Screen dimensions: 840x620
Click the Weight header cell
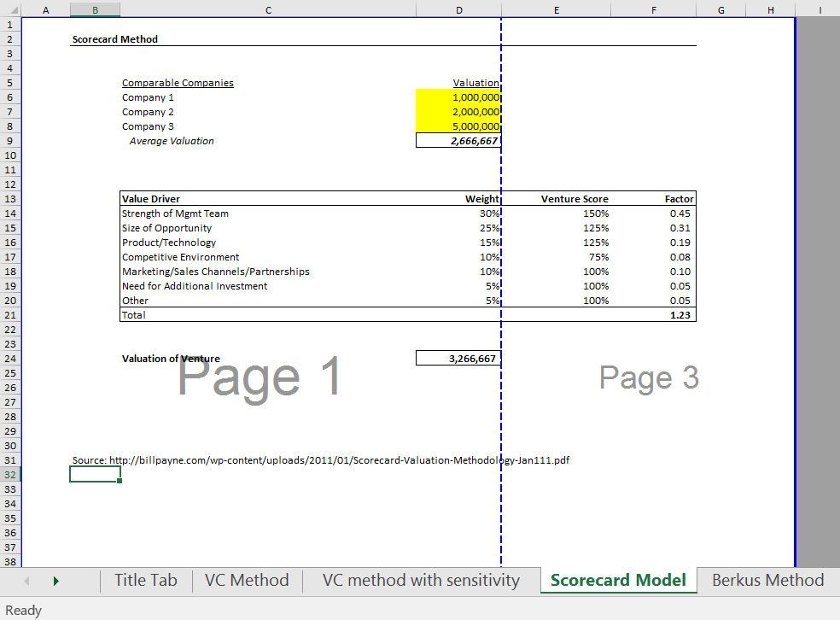[482, 199]
